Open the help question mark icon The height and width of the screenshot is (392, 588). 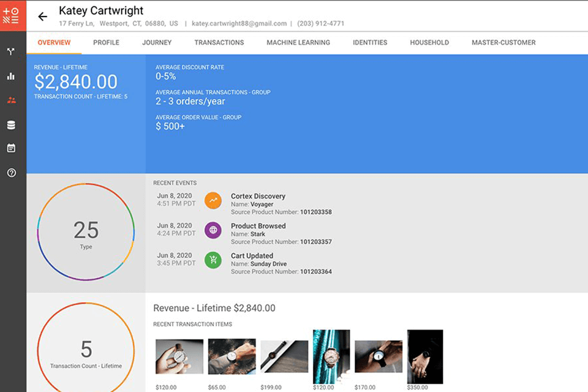pyautogui.click(x=11, y=173)
